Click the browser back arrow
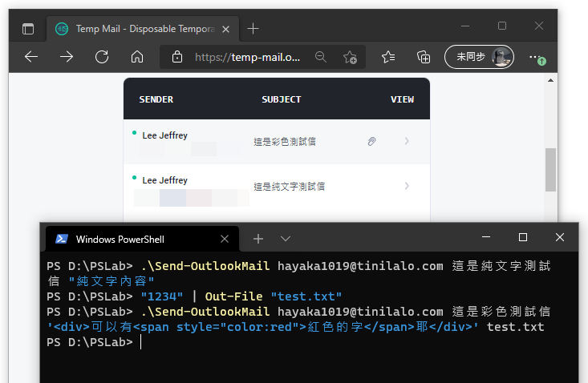This screenshot has width=588, height=383. point(31,57)
